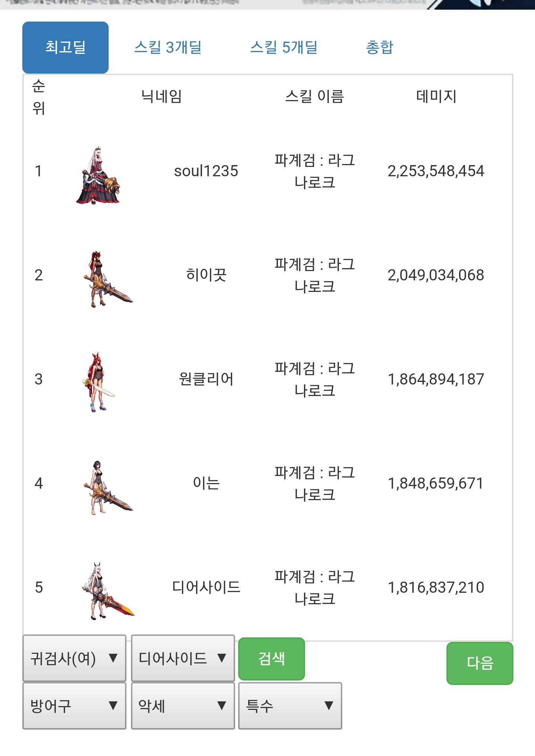Click the green 검색 button
Image resolution: width=535 pixels, height=756 pixels.
click(272, 659)
